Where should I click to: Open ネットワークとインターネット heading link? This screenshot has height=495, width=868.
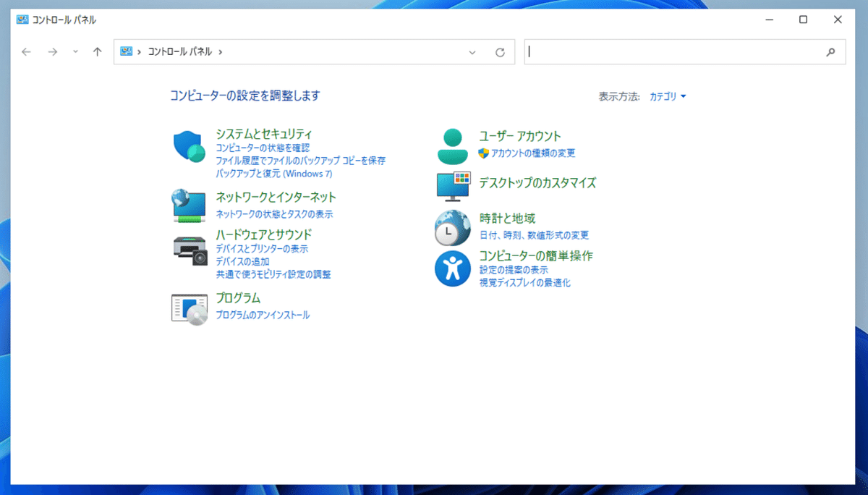pos(276,197)
